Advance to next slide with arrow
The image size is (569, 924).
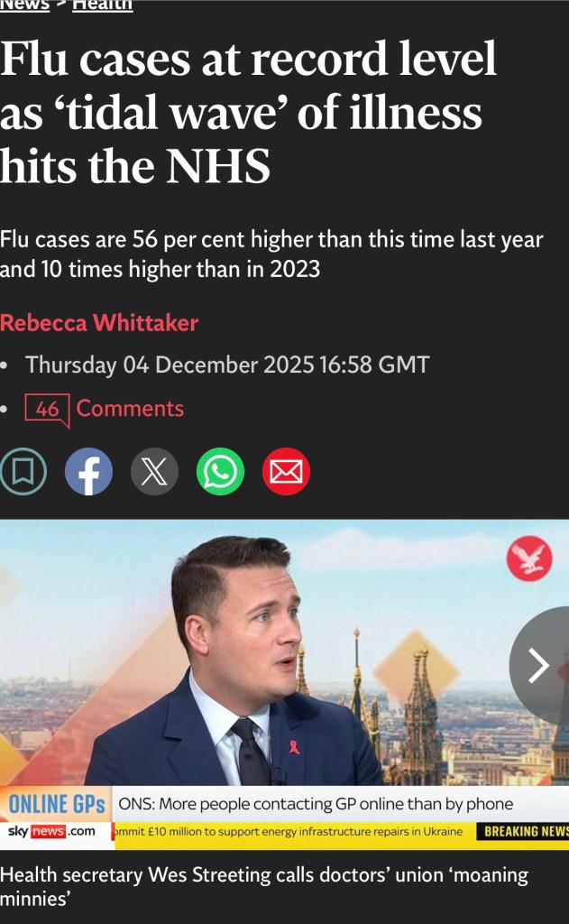pos(539,665)
